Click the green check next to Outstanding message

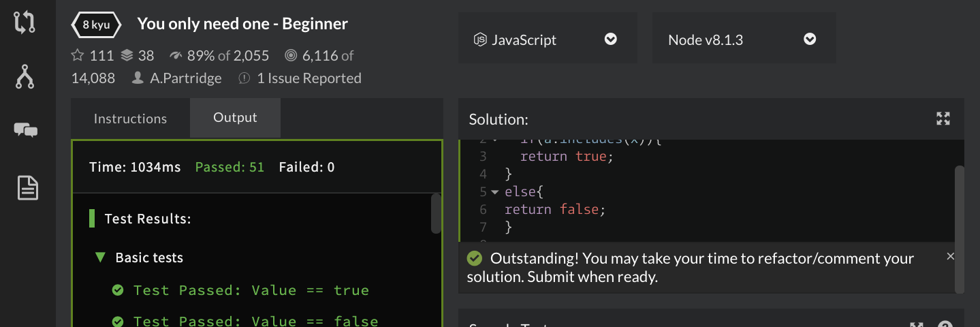[475, 258]
